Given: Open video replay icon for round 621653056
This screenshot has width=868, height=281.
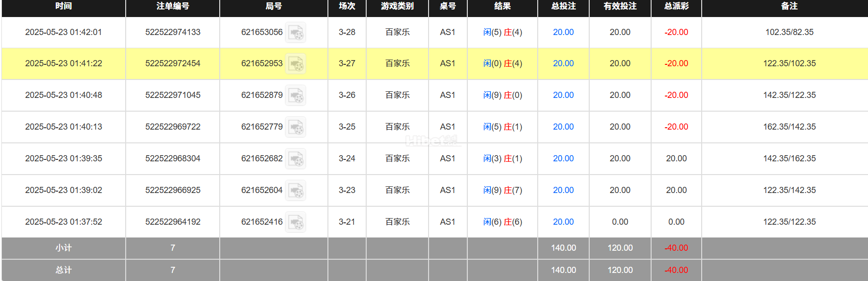Looking at the screenshot, I should [296, 33].
